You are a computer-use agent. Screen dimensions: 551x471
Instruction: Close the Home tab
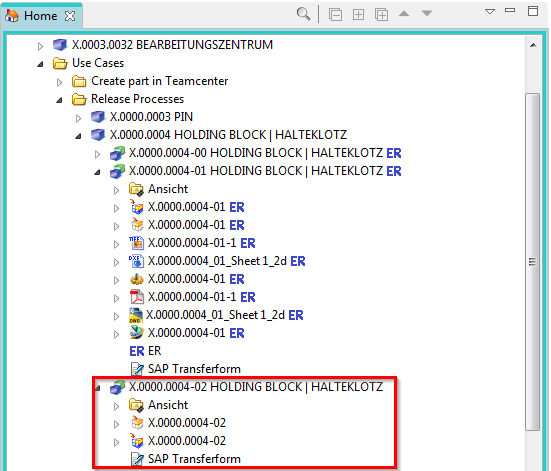click(70, 16)
